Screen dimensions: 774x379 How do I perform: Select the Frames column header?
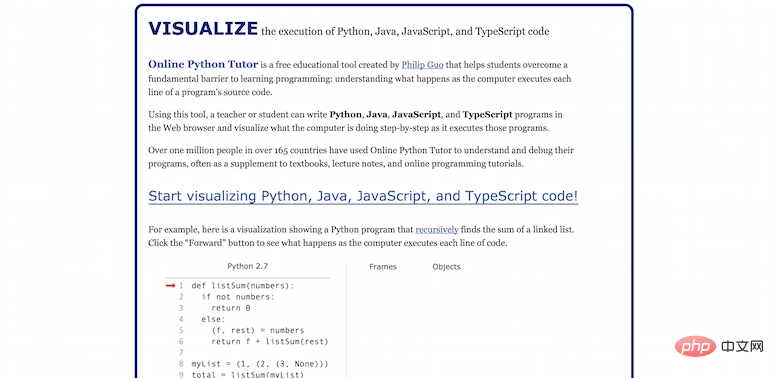click(383, 266)
